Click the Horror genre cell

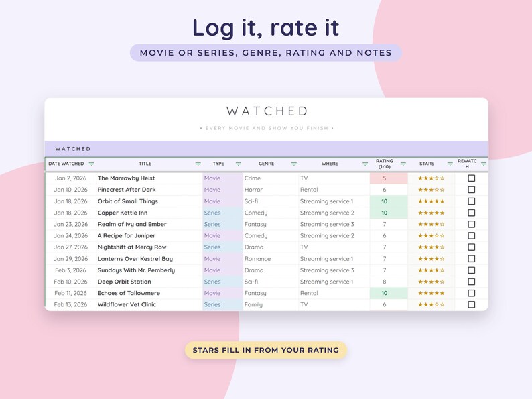tap(271, 190)
